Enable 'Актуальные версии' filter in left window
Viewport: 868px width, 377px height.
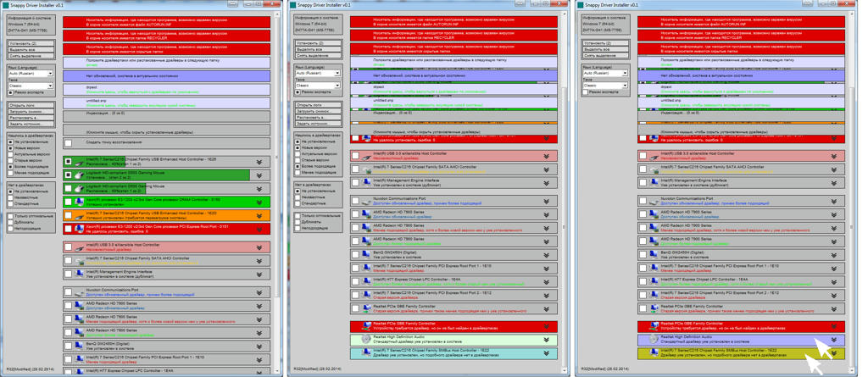tap(11, 154)
